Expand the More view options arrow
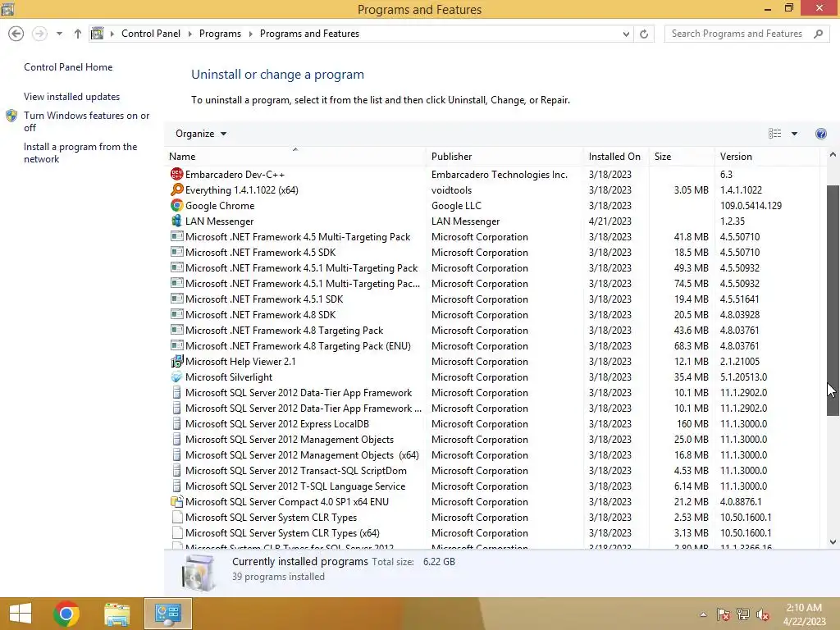 click(794, 134)
